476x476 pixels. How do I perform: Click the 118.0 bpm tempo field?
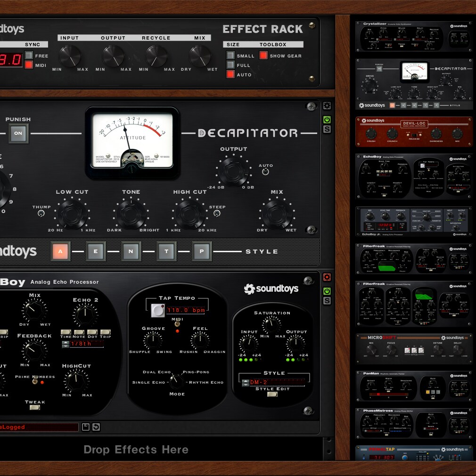(186, 310)
